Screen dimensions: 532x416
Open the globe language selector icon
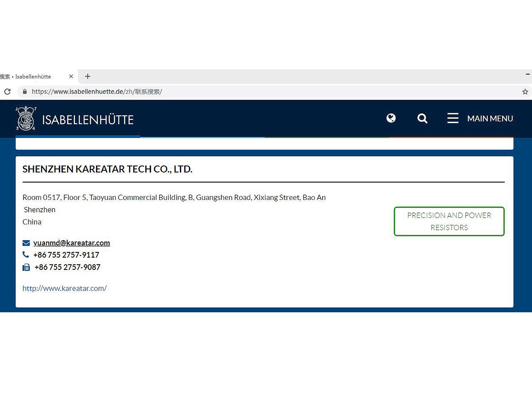click(391, 118)
